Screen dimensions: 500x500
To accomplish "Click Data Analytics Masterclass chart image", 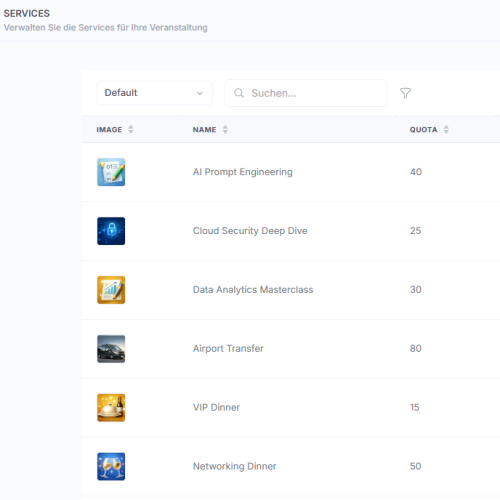I will tap(111, 290).
